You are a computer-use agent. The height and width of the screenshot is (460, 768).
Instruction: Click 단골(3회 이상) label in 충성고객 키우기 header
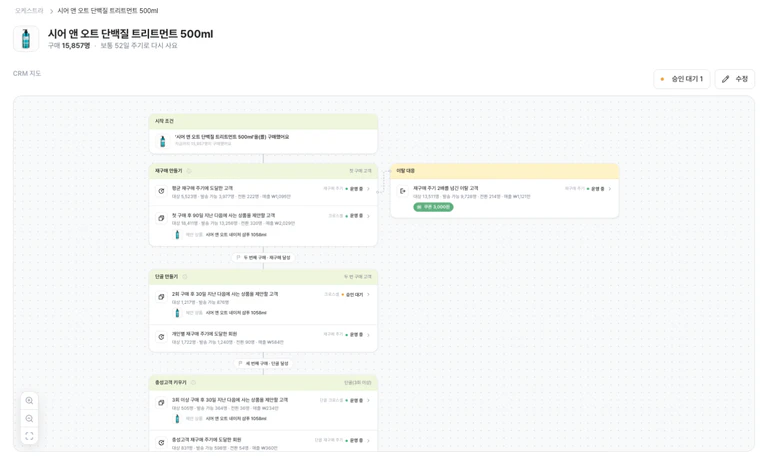click(358, 383)
